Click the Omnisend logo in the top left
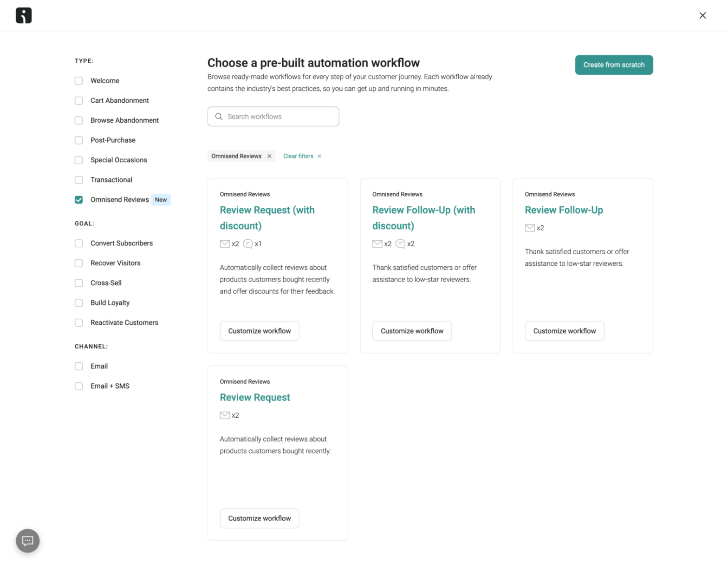Image resolution: width=728 pixels, height=565 pixels. pyautogui.click(x=23, y=15)
